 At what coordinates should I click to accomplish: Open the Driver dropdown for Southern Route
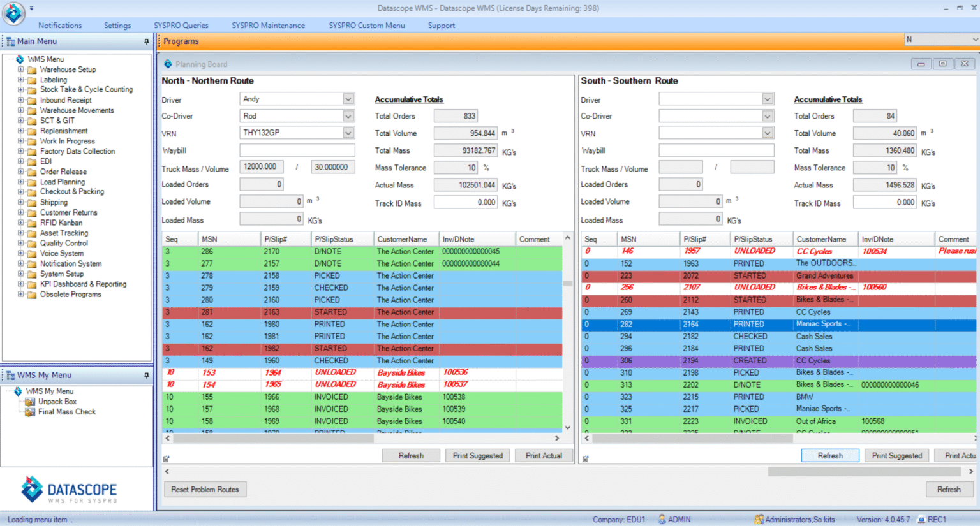[x=768, y=99]
